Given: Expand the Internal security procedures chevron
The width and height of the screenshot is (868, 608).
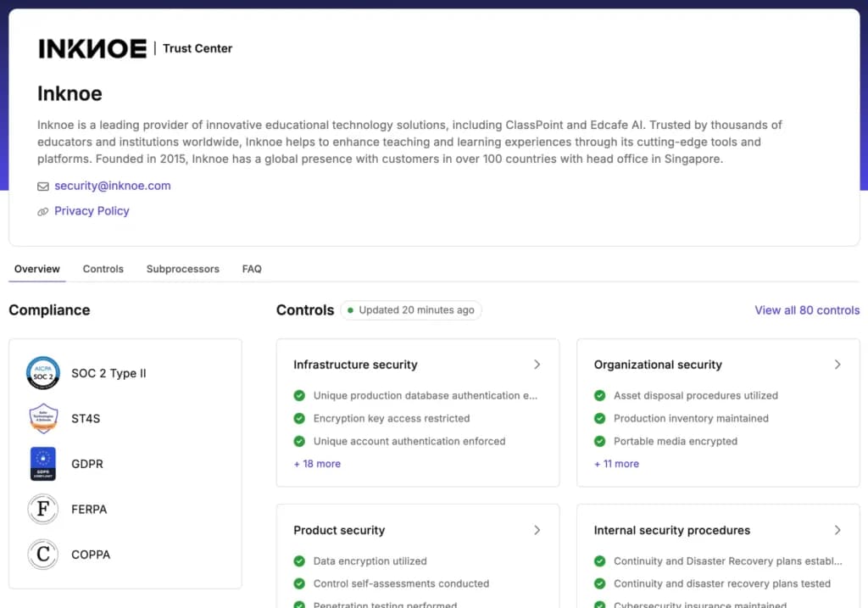Looking at the screenshot, I should [x=837, y=530].
